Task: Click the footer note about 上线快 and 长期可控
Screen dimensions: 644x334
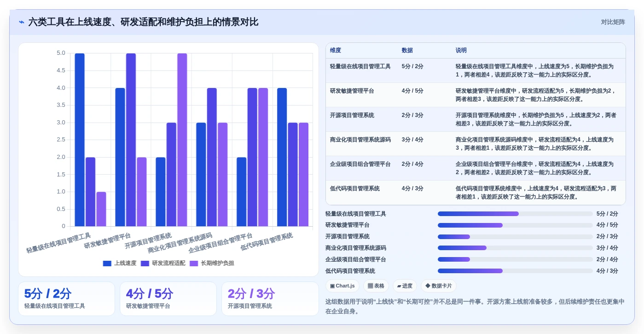Action: tap(475, 306)
